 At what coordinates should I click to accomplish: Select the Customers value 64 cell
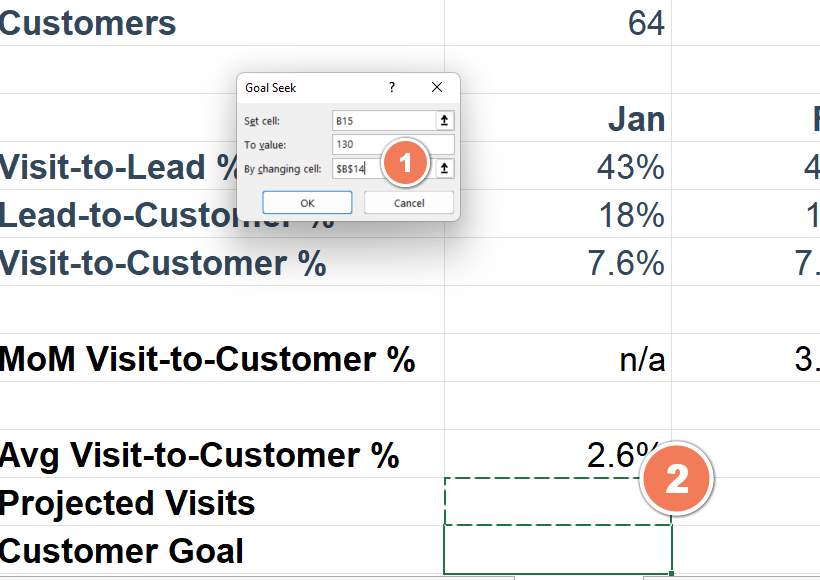[558, 22]
